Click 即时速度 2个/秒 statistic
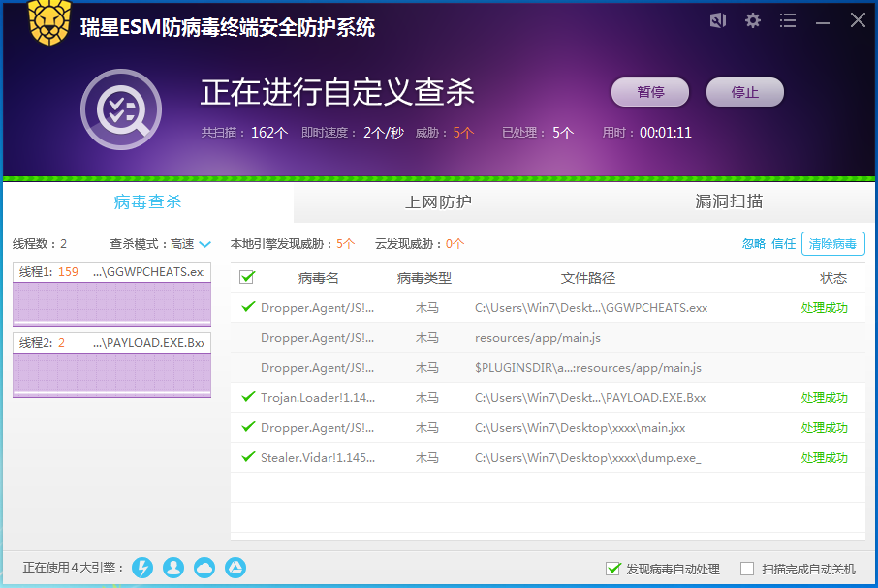 tap(353, 133)
